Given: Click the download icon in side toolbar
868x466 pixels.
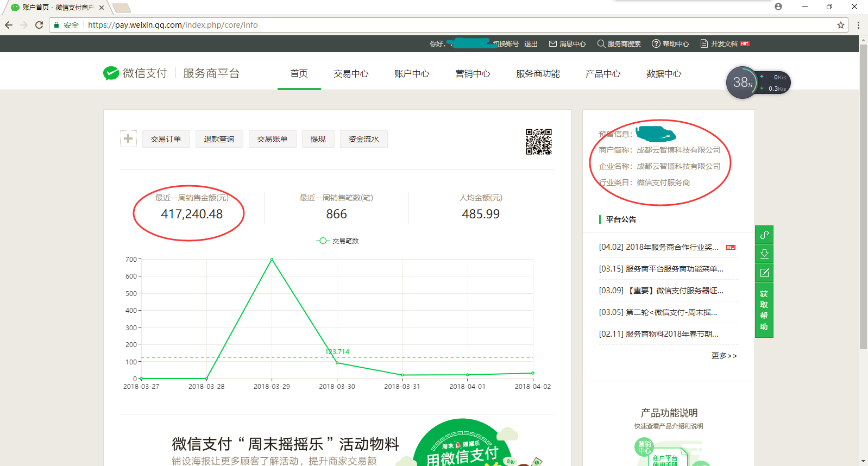Looking at the screenshot, I should [x=764, y=254].
